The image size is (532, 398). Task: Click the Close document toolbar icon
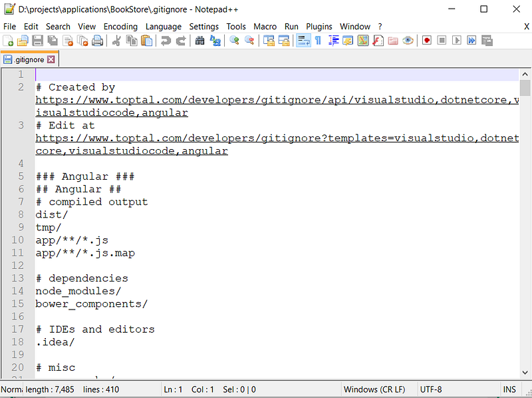[68, 41]
